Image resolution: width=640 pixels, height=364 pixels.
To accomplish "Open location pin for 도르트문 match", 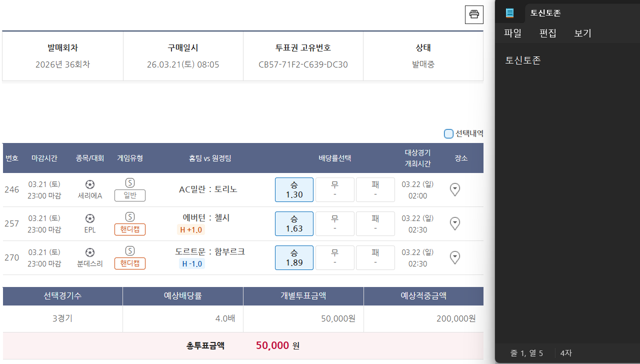I will click(454, 257).
